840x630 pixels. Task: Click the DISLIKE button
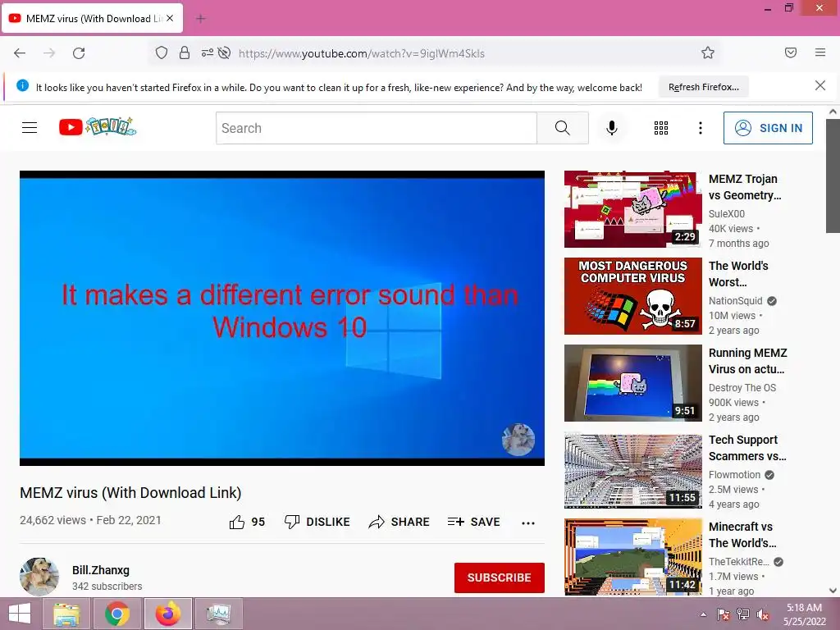pyautogui.click(x=317, y=522)
